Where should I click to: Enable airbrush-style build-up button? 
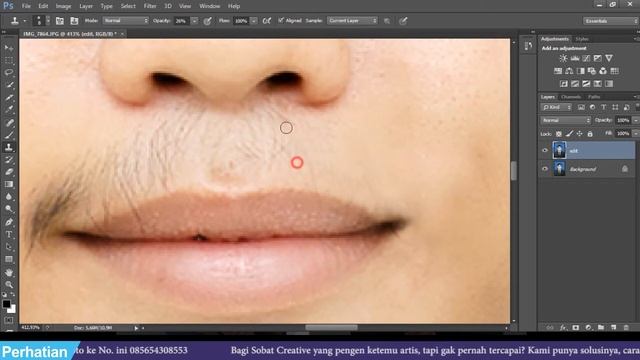click(267, 21)
